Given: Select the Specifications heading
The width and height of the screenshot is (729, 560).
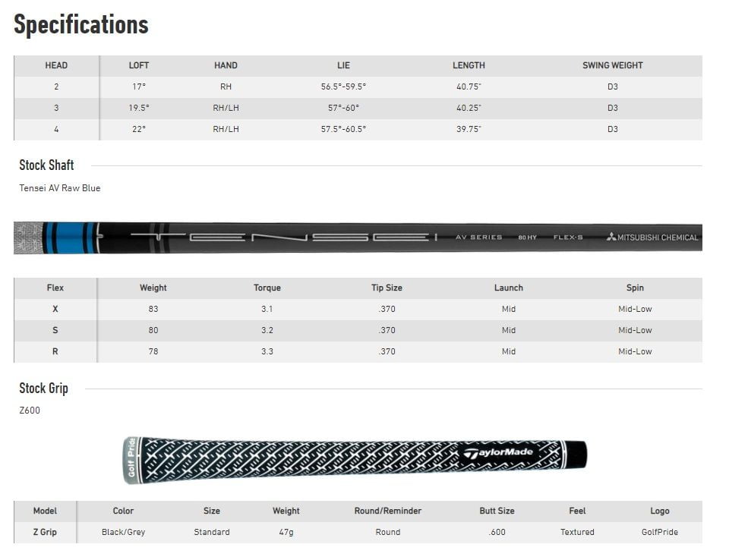Looking at the screenshot, I should (x=81, y=24).
